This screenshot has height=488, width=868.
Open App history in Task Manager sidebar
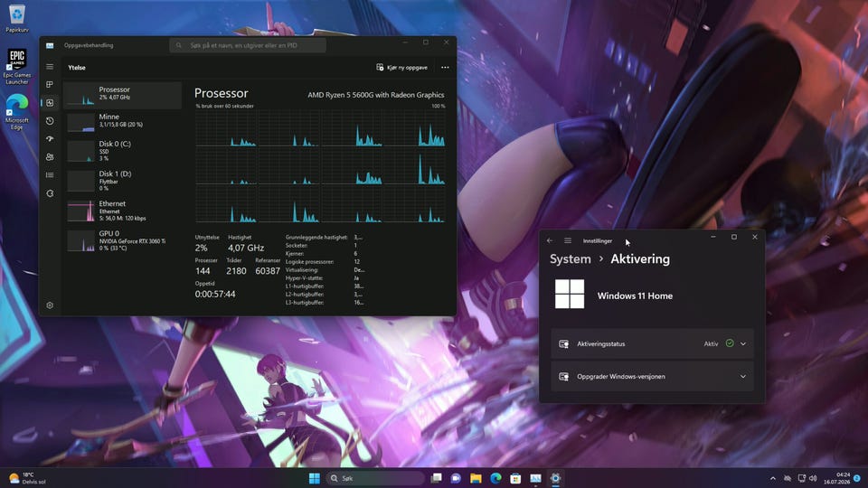pos(50,120)
